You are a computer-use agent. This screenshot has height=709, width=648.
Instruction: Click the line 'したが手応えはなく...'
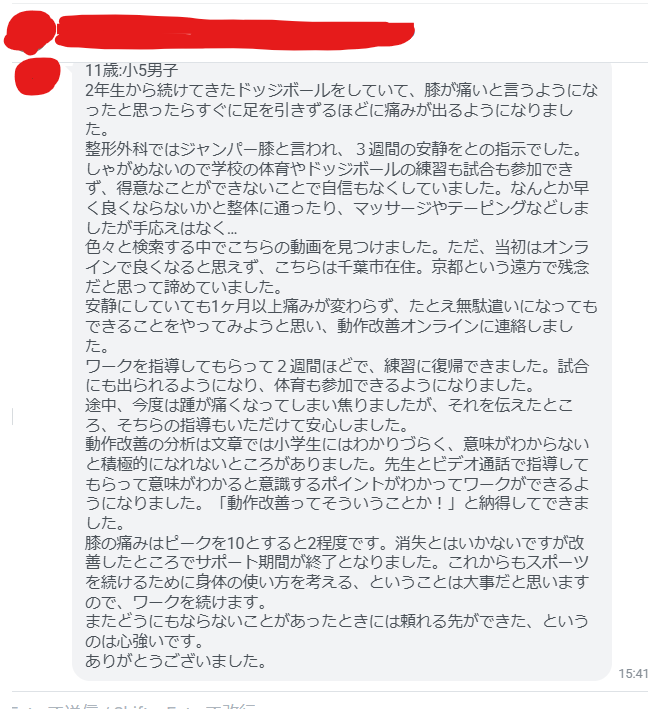pos(161,228)
